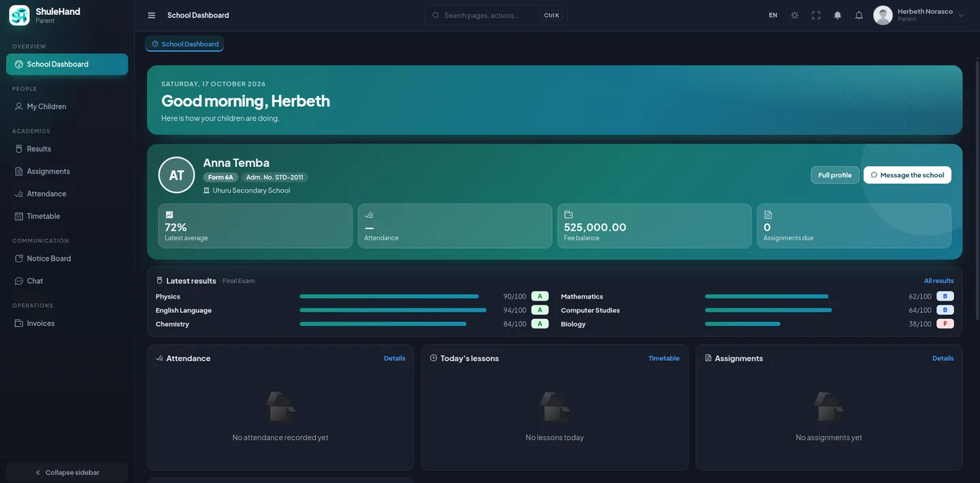This screenshot has height=483, width=980.
Task: Expand the user menu chevron beside Herbeth Norasco
Action: click(961, 15)
